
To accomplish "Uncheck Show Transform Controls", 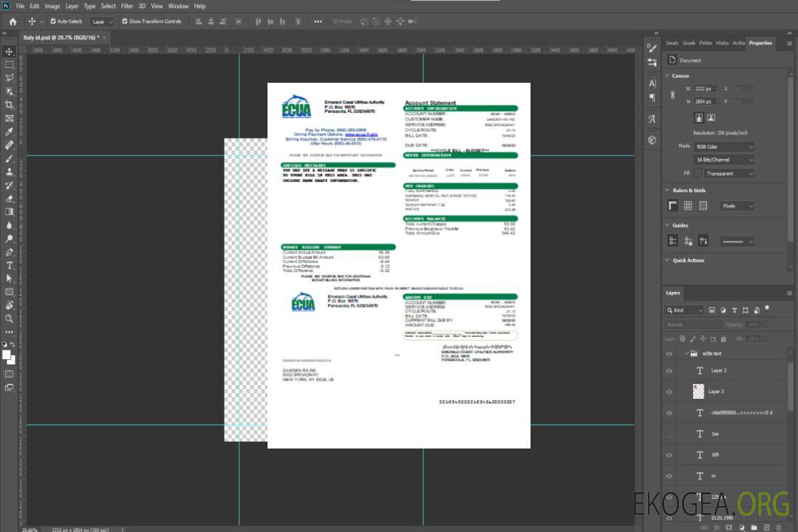I will 125,21.
